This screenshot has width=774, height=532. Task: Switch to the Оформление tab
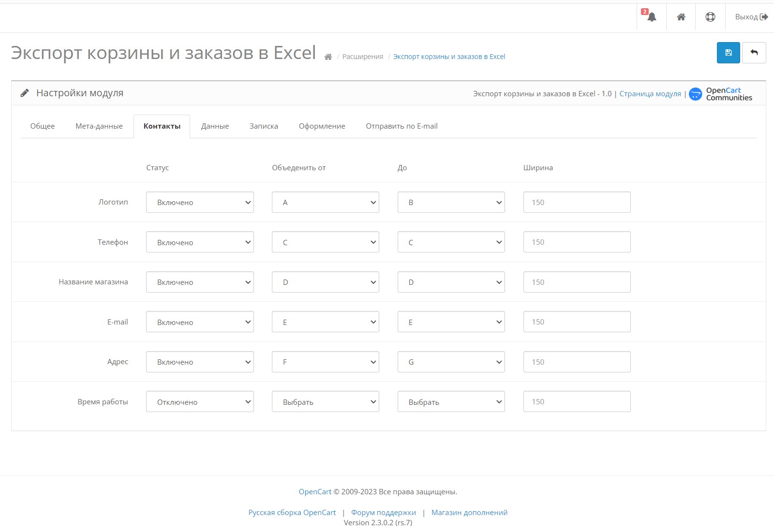tap(322, 126)
